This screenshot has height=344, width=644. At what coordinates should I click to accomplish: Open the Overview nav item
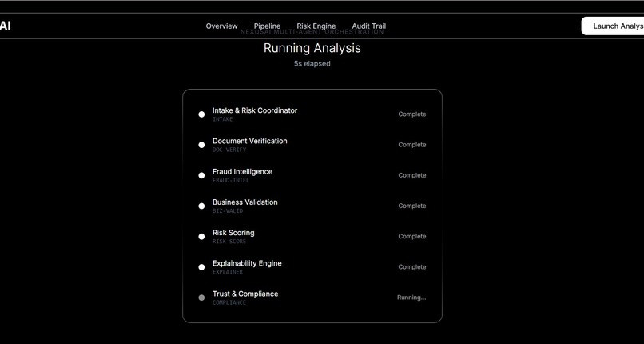(221, 26)
